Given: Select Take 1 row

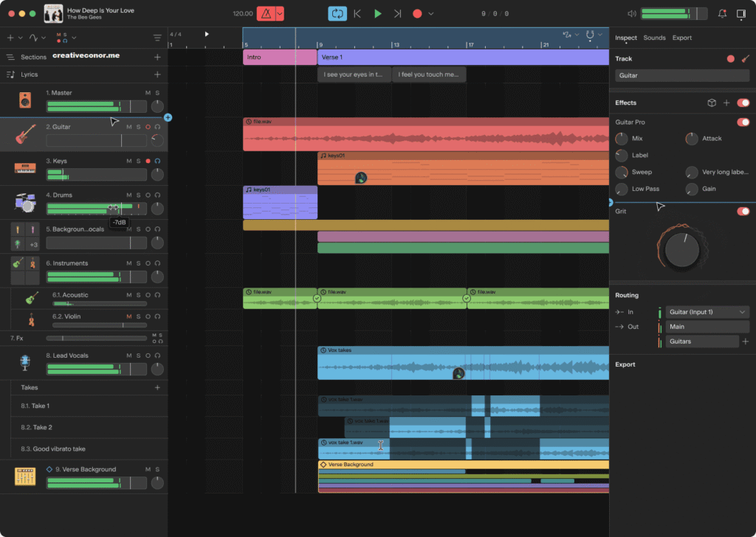Looking at the screenshot, I should click(x=89, y=406).
